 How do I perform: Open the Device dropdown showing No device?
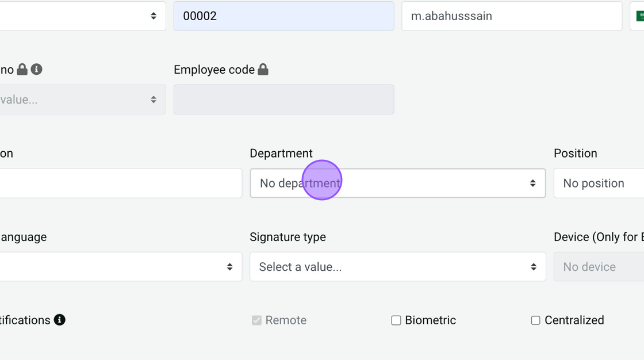tap(598, 267)
